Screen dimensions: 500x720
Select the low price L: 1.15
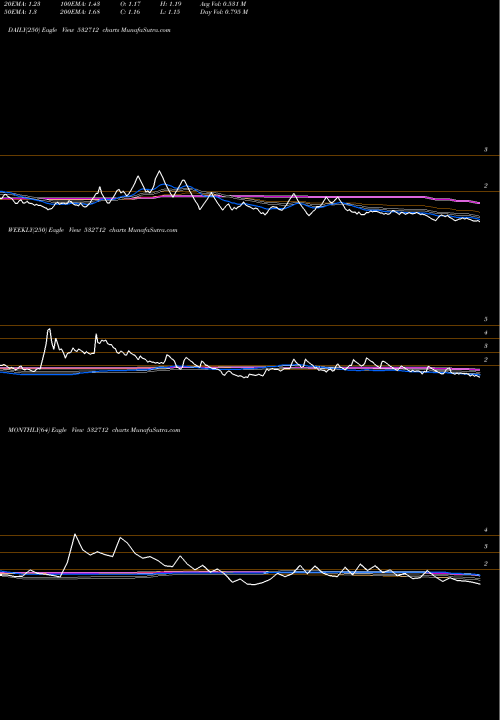point(170,12)
